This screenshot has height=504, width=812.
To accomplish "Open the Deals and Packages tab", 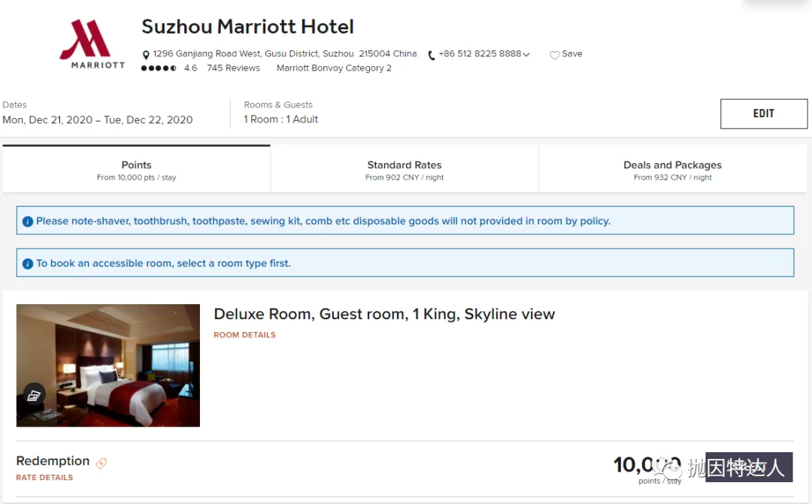I will [673, 170].
